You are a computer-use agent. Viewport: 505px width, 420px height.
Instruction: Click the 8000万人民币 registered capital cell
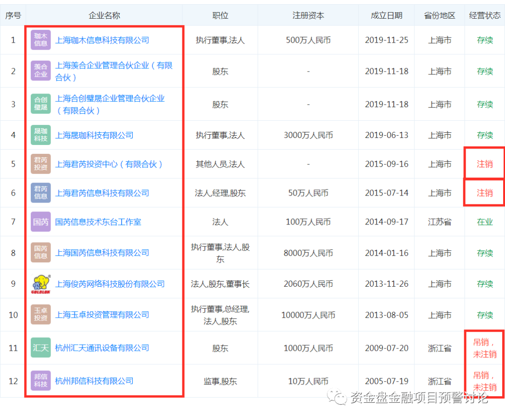click(308, 253)
